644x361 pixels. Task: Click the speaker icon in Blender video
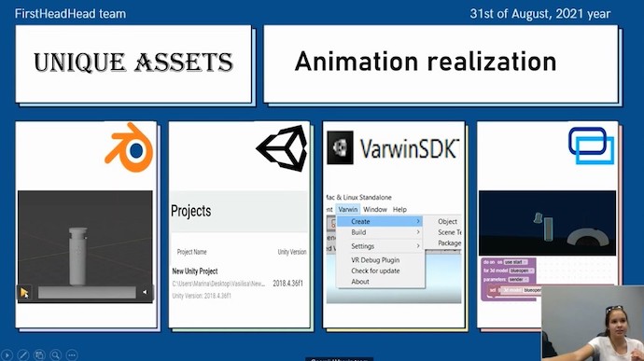coord(145,292)
